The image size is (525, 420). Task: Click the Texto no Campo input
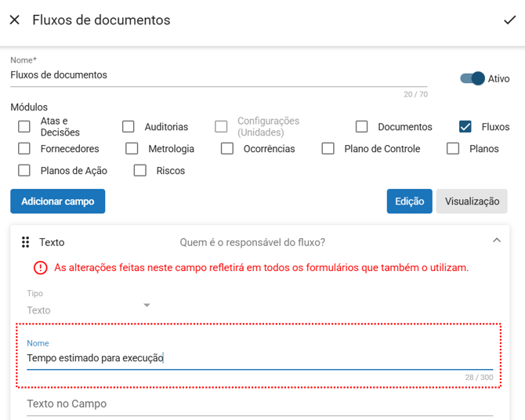[259, 404]
